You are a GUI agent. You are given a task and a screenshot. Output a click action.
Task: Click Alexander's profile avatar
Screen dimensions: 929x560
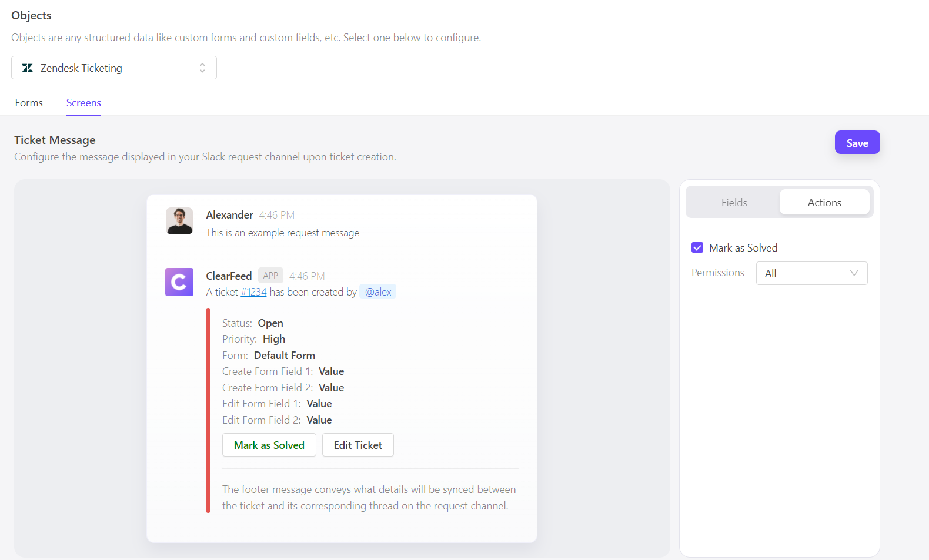click(179, 221)
